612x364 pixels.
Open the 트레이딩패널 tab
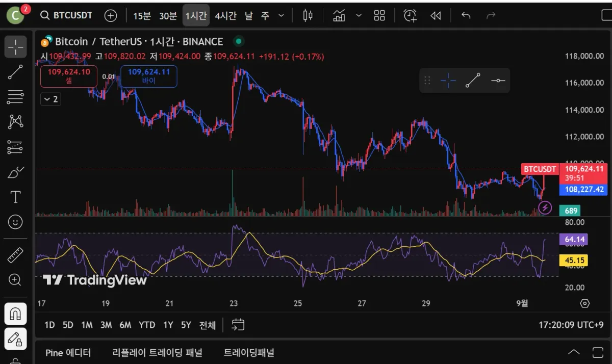tap(249, 352)
